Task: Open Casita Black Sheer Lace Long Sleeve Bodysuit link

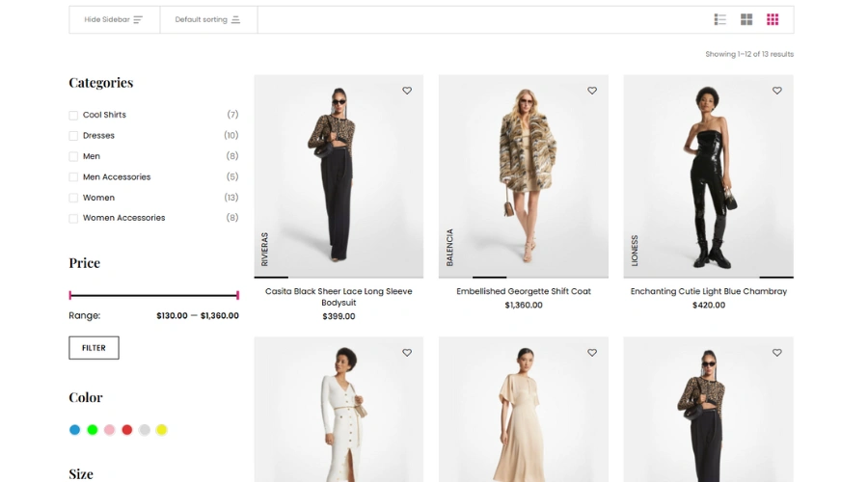Action: 339,297
